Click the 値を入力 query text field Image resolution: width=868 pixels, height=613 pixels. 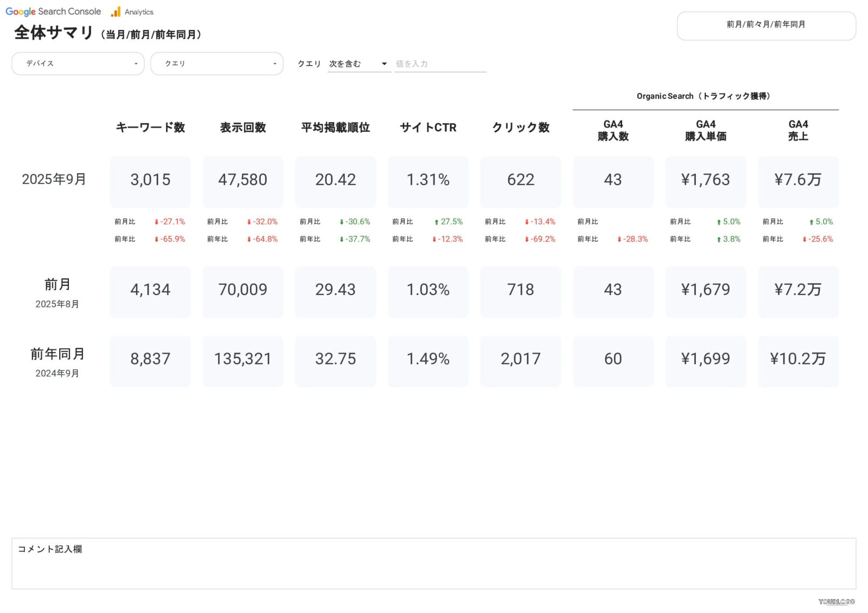point(440,64)
